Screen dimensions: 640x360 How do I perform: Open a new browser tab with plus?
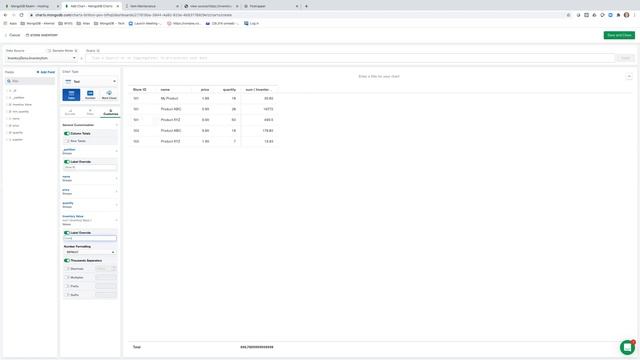306,6
